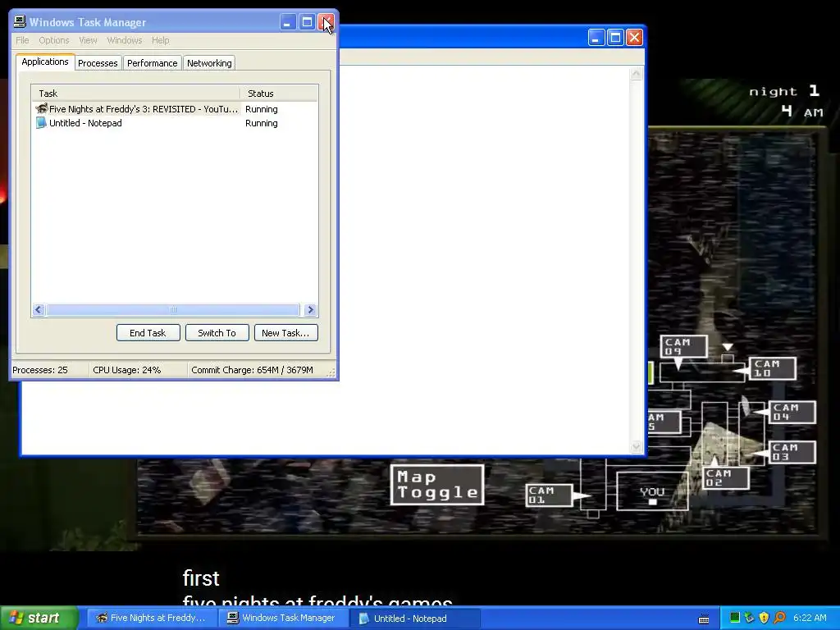Sort by the Status column header

[279, 94]
